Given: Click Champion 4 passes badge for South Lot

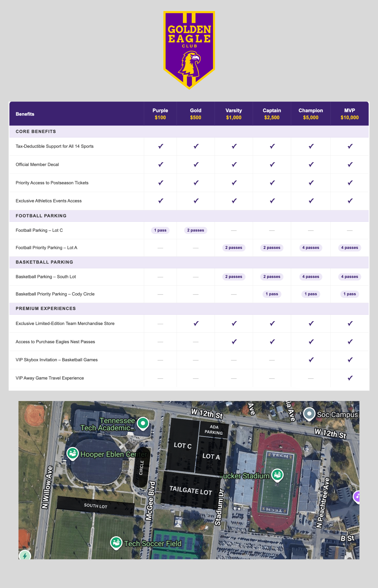Looking at the screenshot, I should click(x=311, y=277).
